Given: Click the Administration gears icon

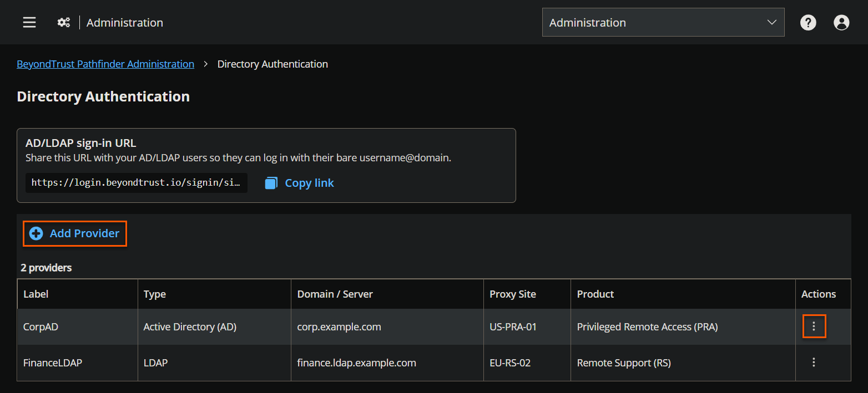Looking at the screenshot, I should [x=64, y=23].
